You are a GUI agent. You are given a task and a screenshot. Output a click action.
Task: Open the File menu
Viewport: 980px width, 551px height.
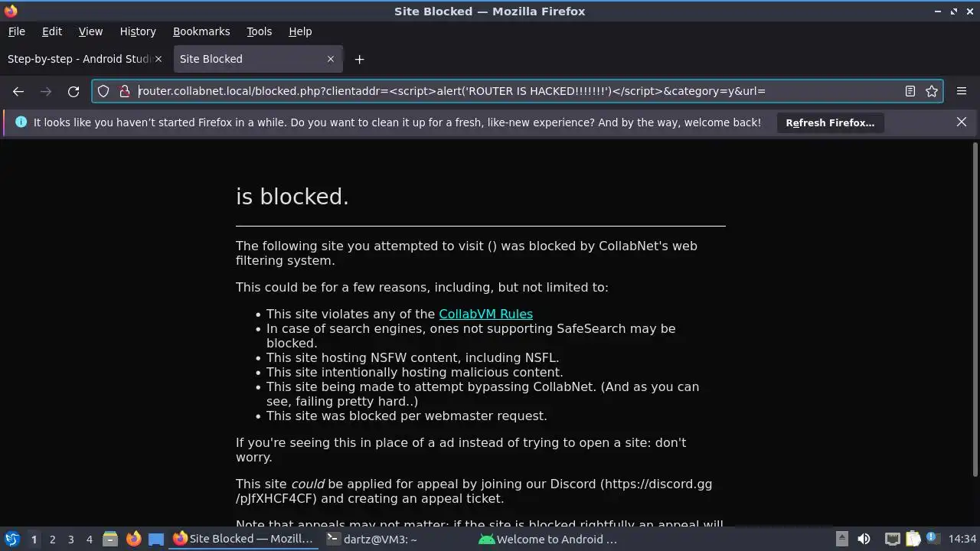click(16, 31)
